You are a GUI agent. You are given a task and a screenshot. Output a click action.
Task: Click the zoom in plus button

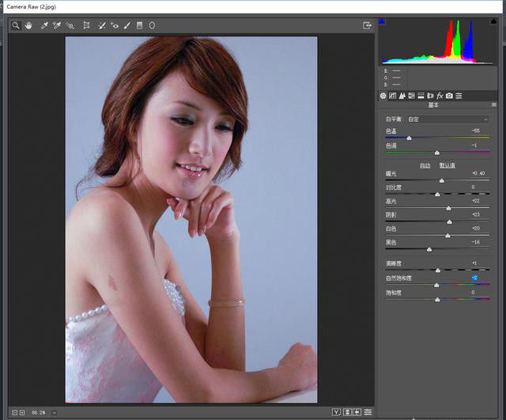[22, 413]
